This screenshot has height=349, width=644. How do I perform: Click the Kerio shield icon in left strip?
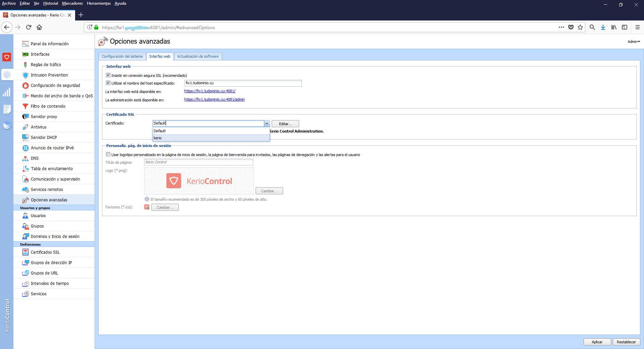(7, 57)
